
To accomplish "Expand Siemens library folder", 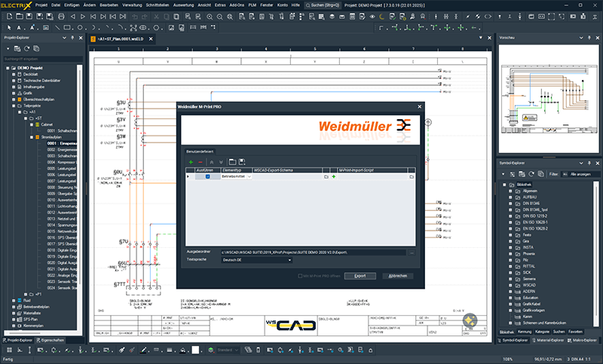I will pos(510,279).
